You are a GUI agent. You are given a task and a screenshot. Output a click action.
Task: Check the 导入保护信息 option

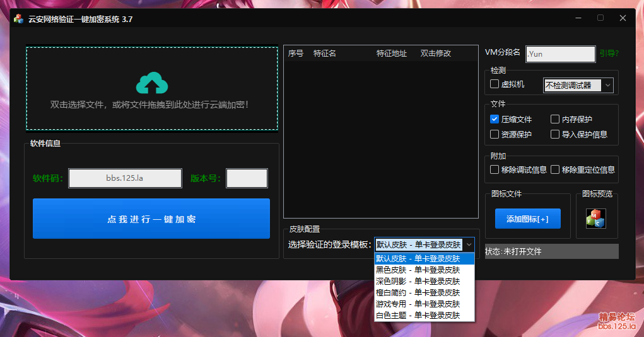555,134
